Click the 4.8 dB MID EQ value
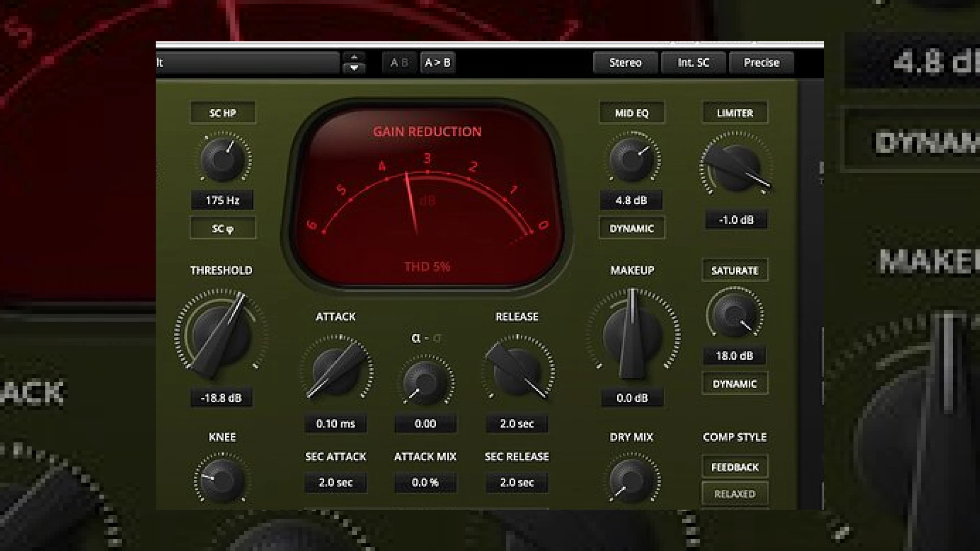The width and height of the screenshot is (980, 551). tap(631, 200)
